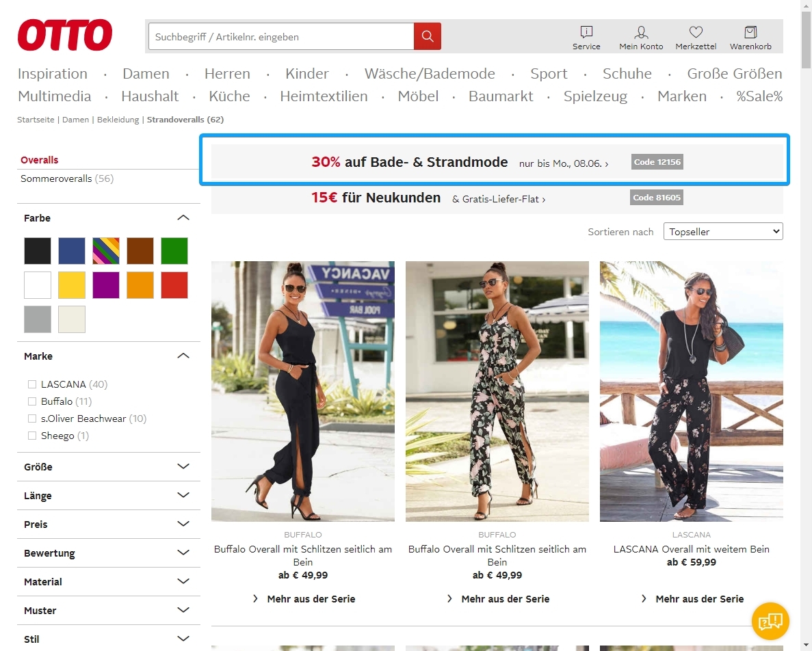Screen dimensions: 812x651
Task: Open the Merkzettel heart icon
Action: coord(696,32)
